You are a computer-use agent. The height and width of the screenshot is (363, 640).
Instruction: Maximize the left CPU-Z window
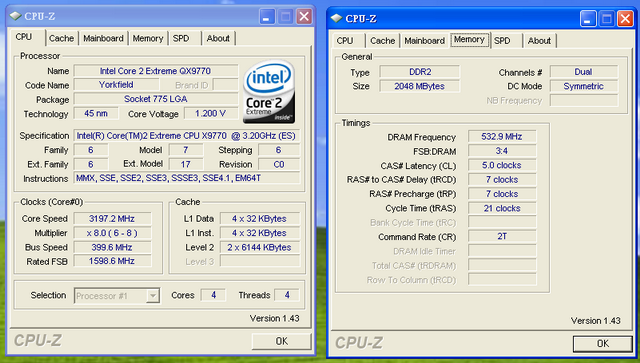click(x=286, y=17)
